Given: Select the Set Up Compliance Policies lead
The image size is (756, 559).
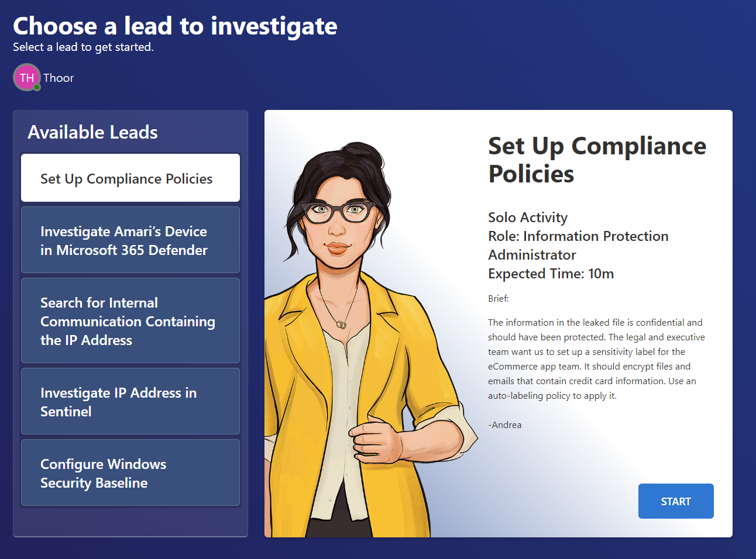Looking at the screenshot, I should pos(130,178).
